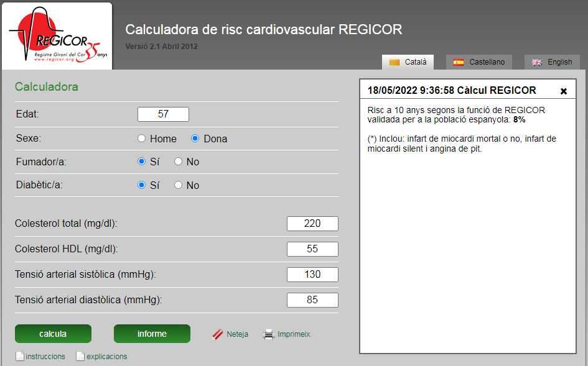Switch to the Castellano language tab
This screenshot has height=366, width=588.
tap(479, 62)
